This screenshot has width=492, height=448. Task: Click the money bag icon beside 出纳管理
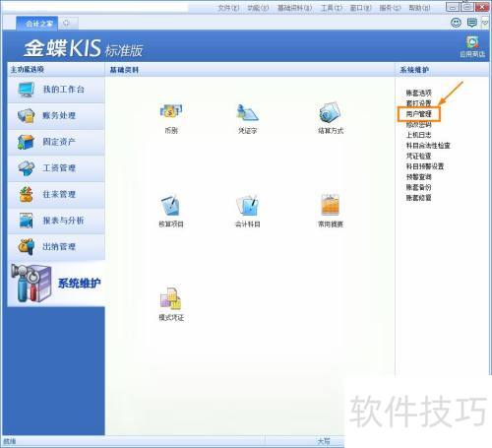(x=27, y=247)
